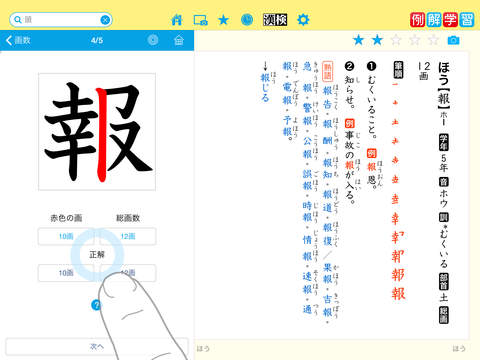480x360 pixels.
Task: Open history via the round clock icon
Action: [x=247, y=20]
